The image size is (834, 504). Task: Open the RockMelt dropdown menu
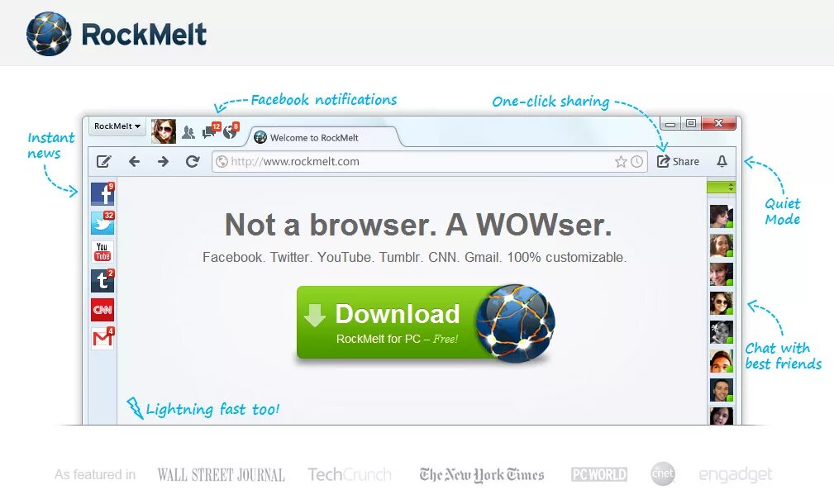(x=117, y=126)
